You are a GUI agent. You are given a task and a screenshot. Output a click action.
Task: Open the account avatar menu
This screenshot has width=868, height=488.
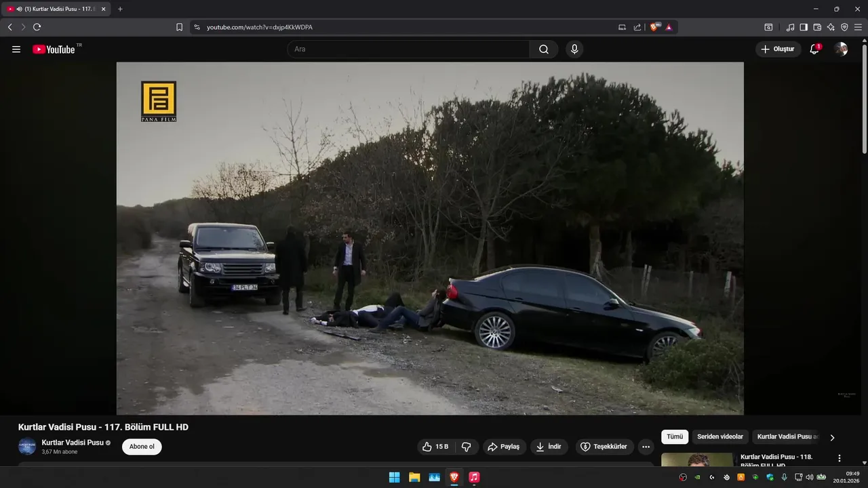tap(841, 49)
